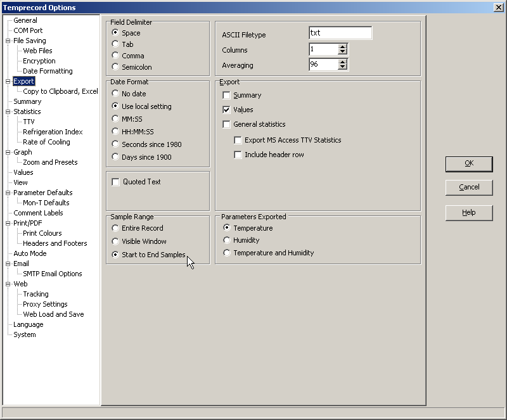Open COM Port options page
The image size is (507, 420).
click(x=28, y=30)
